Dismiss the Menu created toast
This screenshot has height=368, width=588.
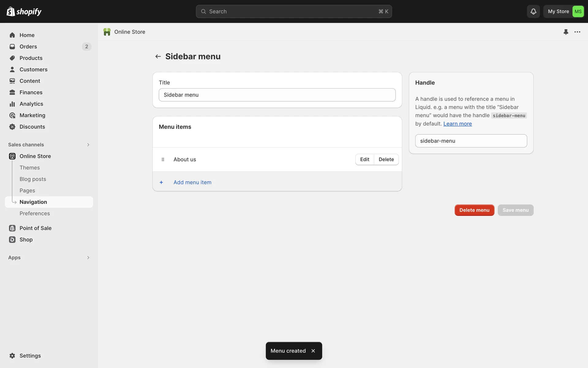[313, 351]
